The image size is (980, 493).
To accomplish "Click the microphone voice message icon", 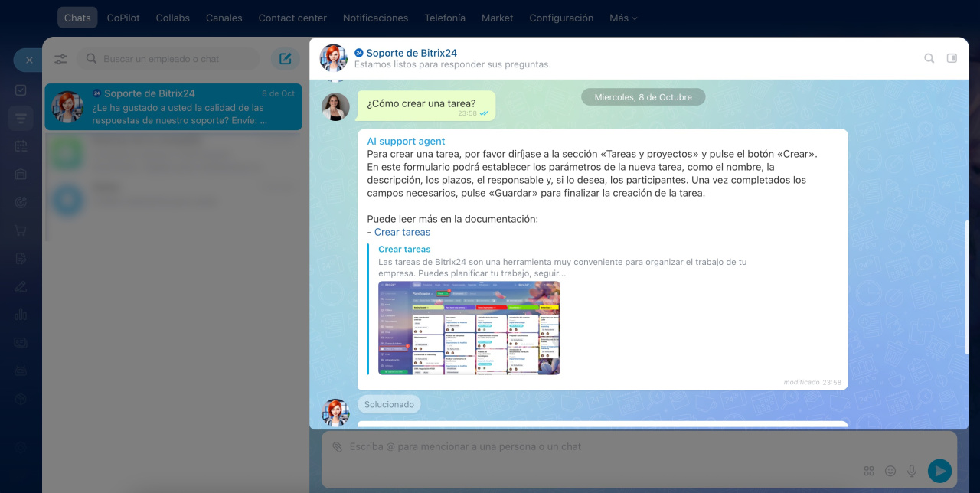I will click(x=912, y=471).
